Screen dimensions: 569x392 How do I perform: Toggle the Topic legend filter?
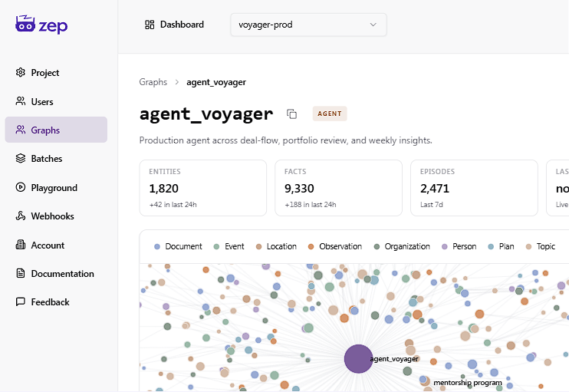tap(541, 246)
